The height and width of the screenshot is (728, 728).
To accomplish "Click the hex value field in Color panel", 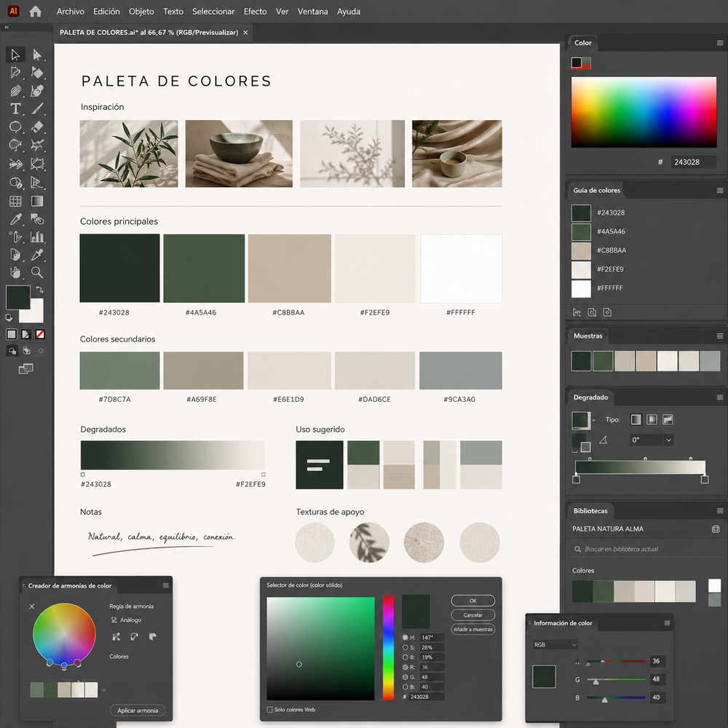I will click(x=693, y=162).
